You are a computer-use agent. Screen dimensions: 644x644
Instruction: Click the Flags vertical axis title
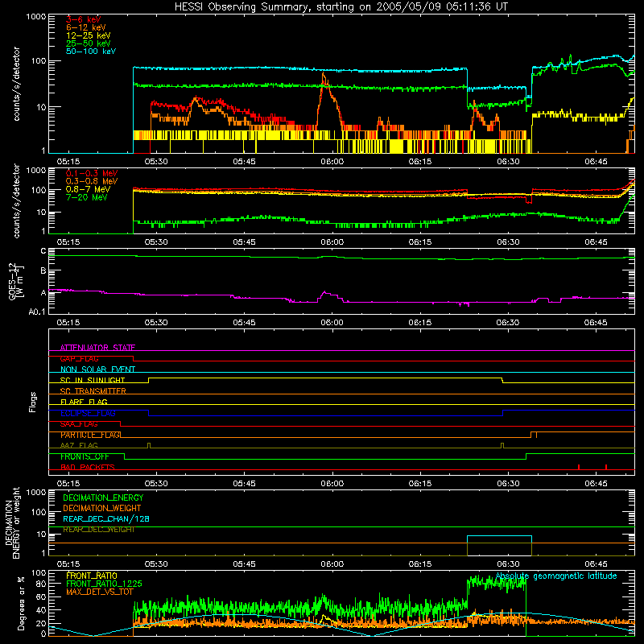(x=32, y=402)
